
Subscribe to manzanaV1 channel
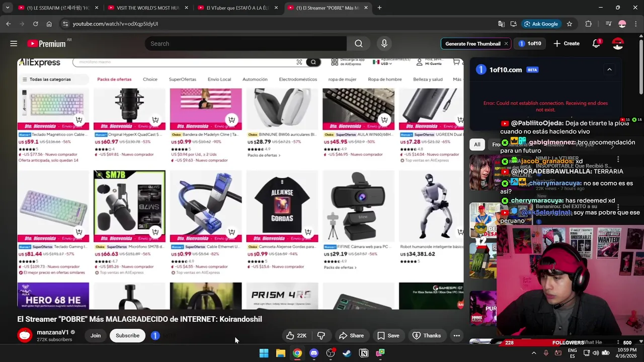pos(127,335)
